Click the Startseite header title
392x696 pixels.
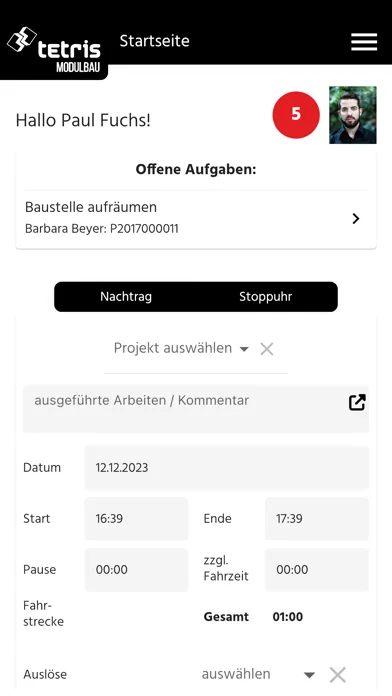(x=154, y=41)
